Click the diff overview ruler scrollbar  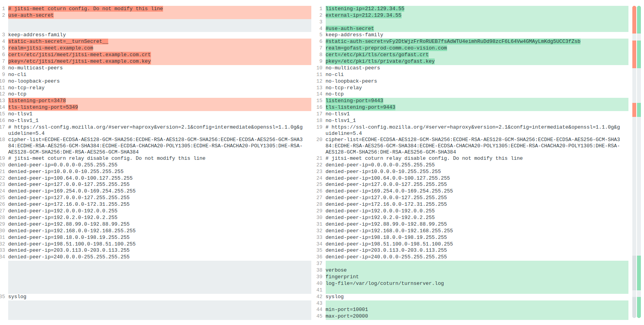pyautogui.click(x=636, y=162)
